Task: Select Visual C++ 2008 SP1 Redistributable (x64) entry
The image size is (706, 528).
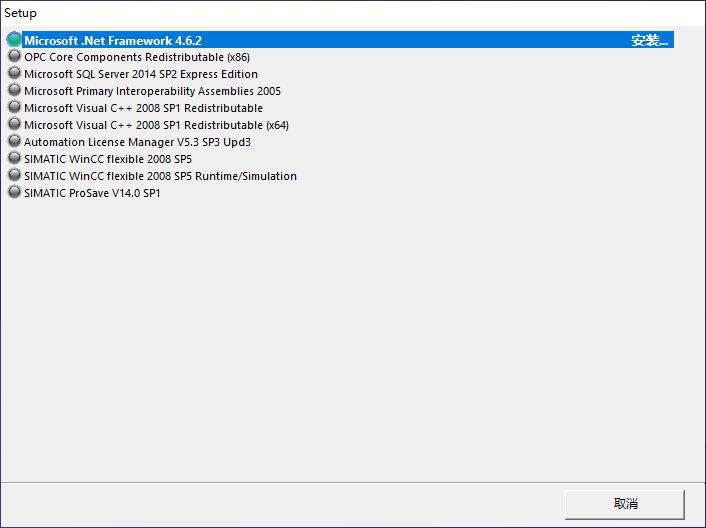Action: tap(156, 125)
